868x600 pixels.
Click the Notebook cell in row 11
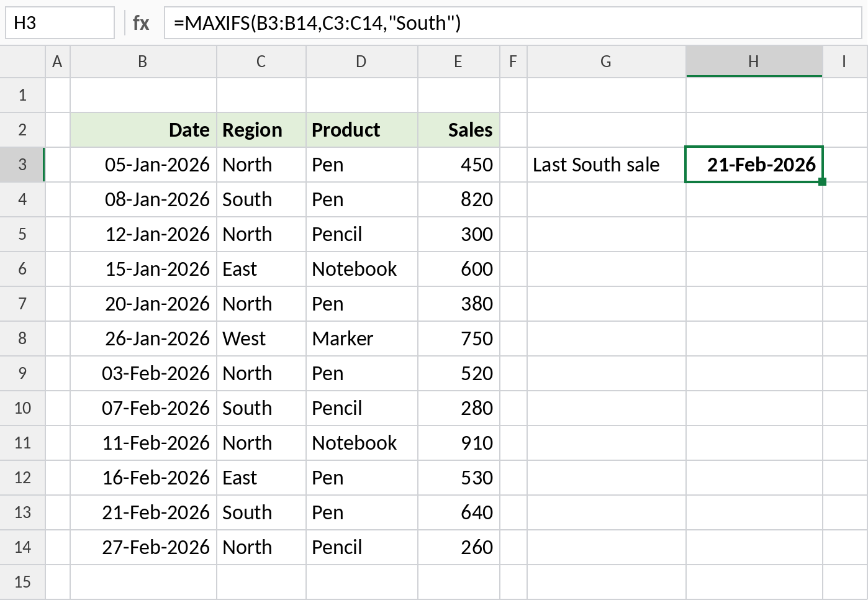pyautogui.click(x=362, y=443)
